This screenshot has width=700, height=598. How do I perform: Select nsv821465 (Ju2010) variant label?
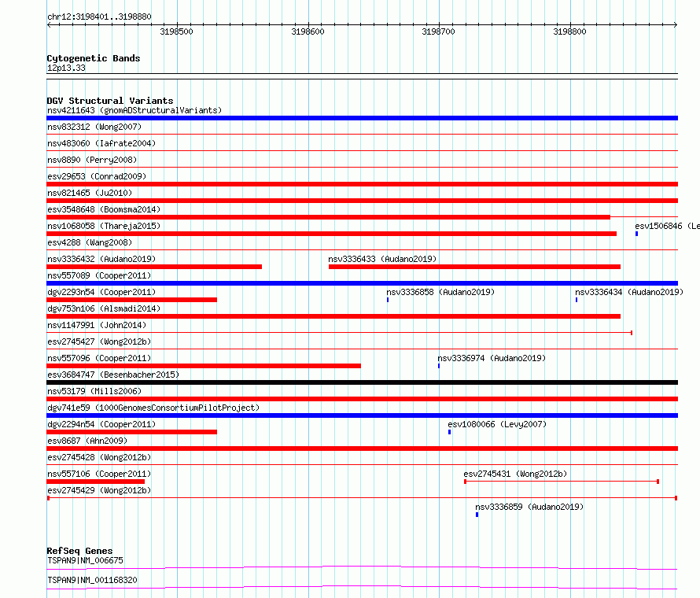[x=90, y=193]
